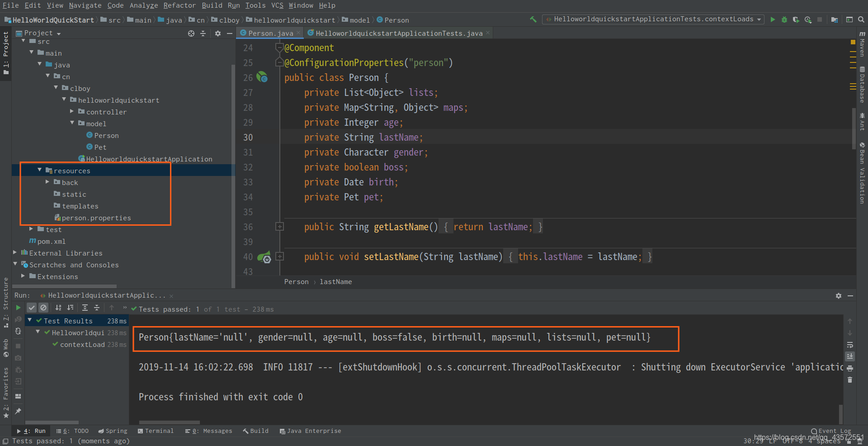
Task: Click the Messages tool window button
Action: (208, 431)
